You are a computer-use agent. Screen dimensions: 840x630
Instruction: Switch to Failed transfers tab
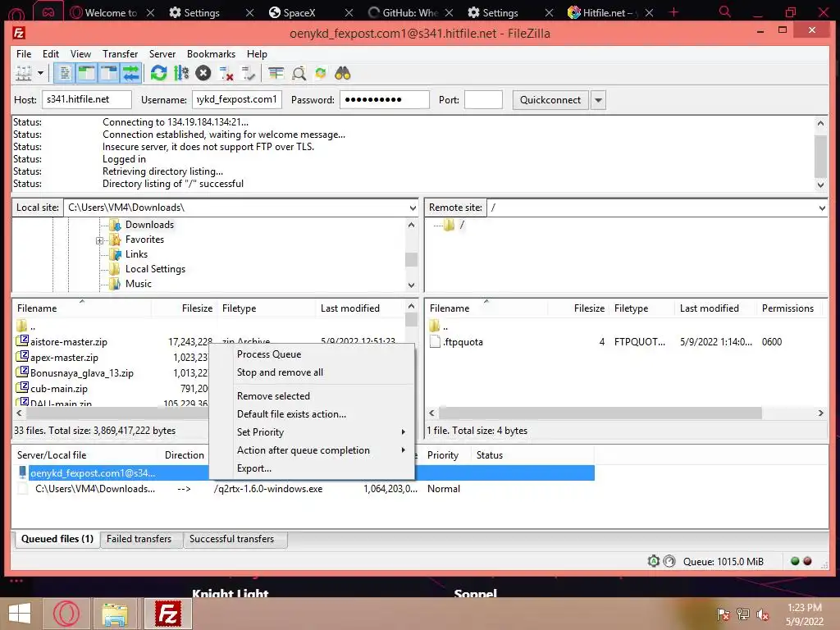click(x=139, y=539)
